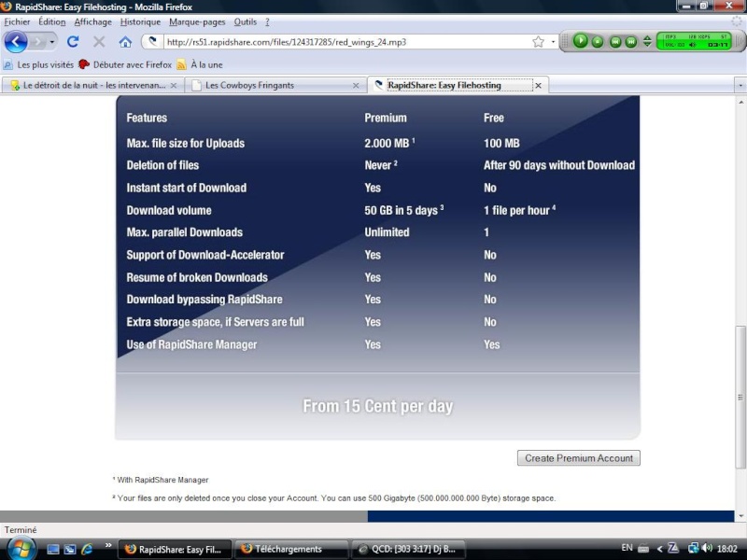Reload the page with the refresh icon
747x560 pixels.
pyautogui.click(x=73, y=42)
